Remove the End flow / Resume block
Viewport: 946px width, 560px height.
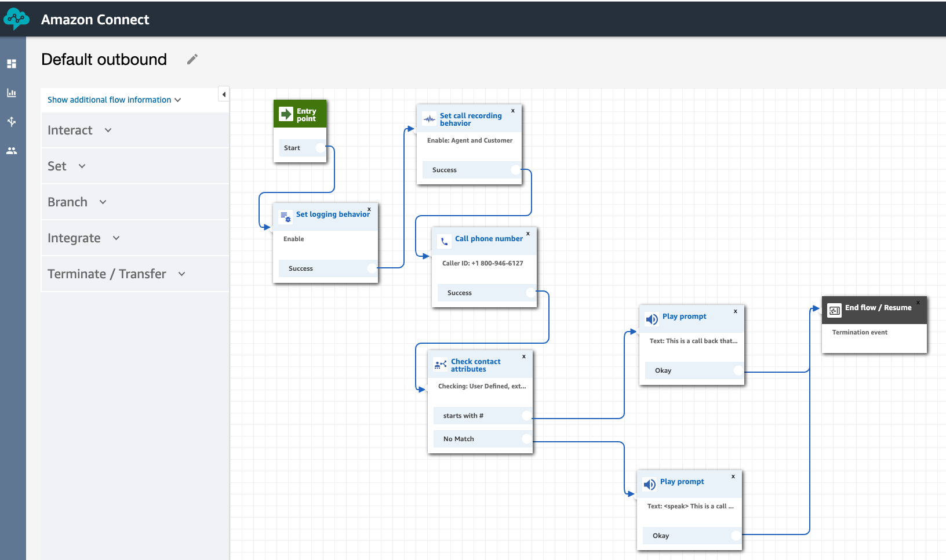click(918, 303)
